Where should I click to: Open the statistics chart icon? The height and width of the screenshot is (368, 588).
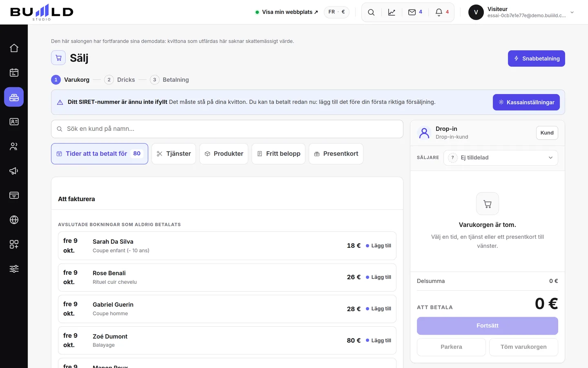pos(392,12)
